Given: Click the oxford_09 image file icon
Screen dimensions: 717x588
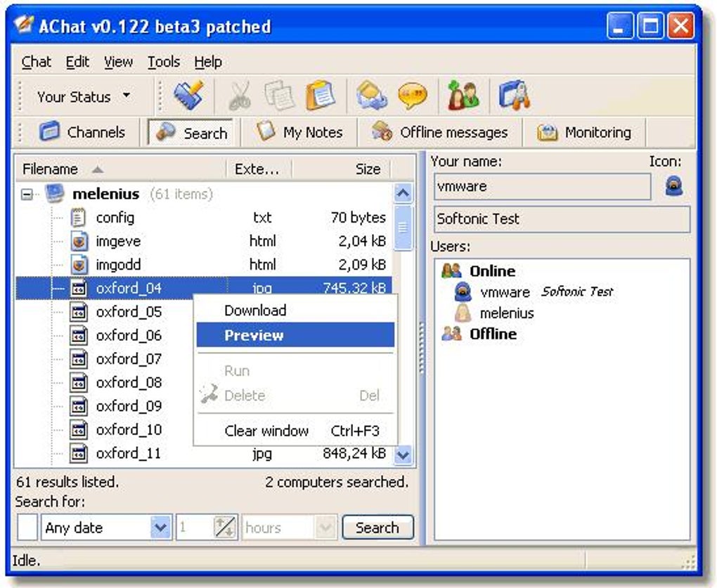Looking at the screenshot, I should (x=79, y=406).
